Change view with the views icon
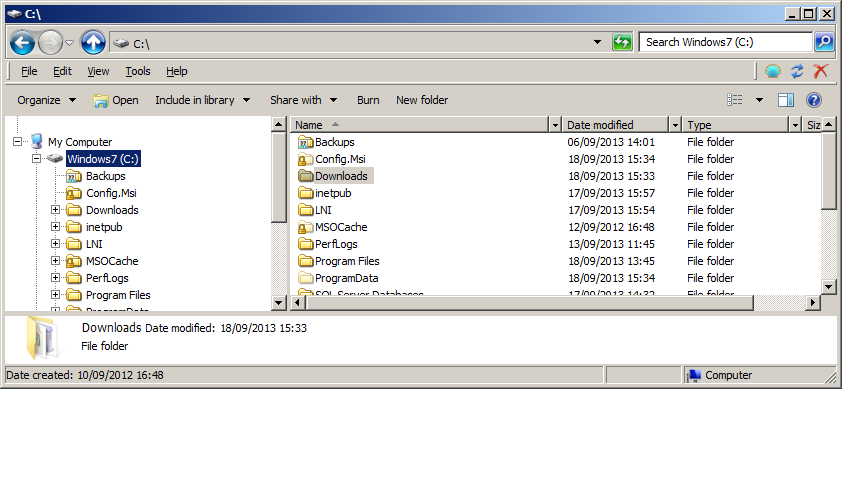The height and width of the screenshot is (480, 842). [735, 100]
